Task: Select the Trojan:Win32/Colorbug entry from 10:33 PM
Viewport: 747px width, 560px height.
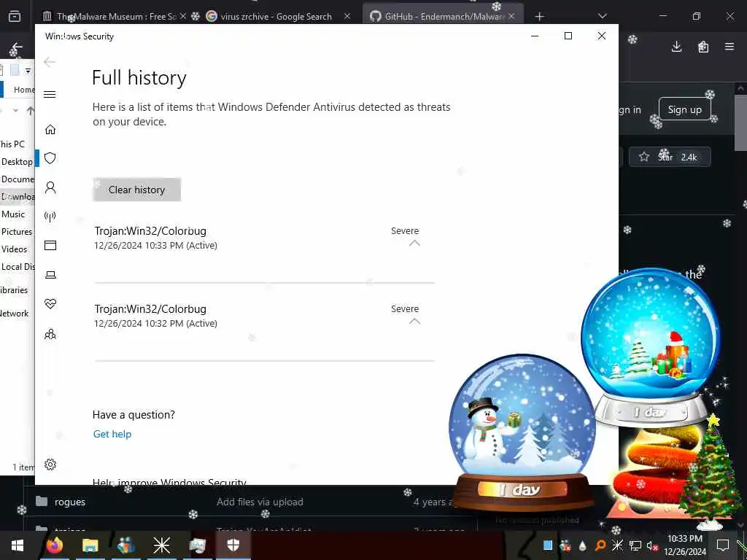Action: [264, 238]
